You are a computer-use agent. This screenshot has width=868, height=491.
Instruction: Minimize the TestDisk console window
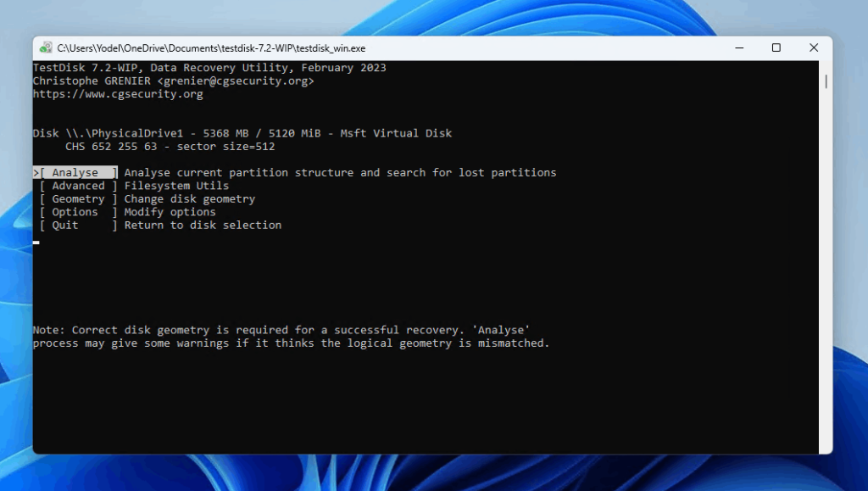(x=738, y=48)
